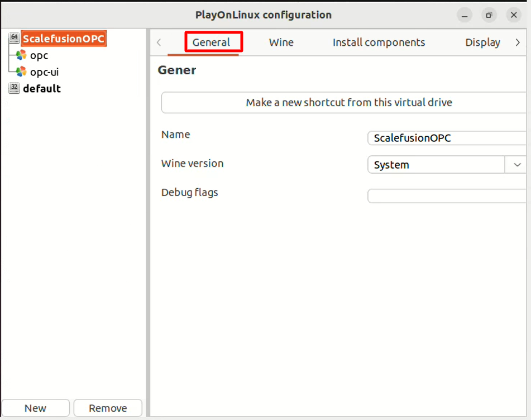Click the Name label text
531x420 pixels.
(175, 135)
